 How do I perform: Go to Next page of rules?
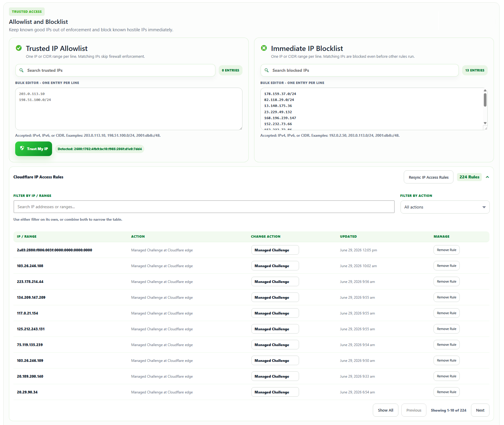pos(480,410)
